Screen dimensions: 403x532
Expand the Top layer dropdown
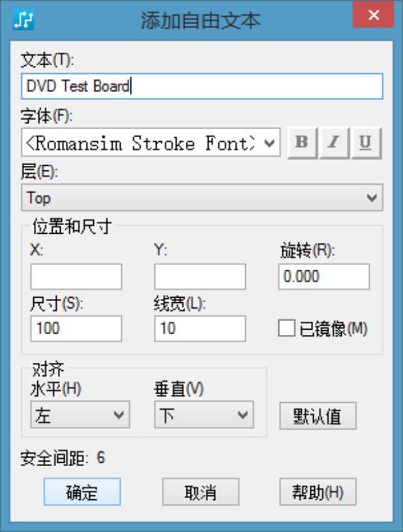coord(202,197)
